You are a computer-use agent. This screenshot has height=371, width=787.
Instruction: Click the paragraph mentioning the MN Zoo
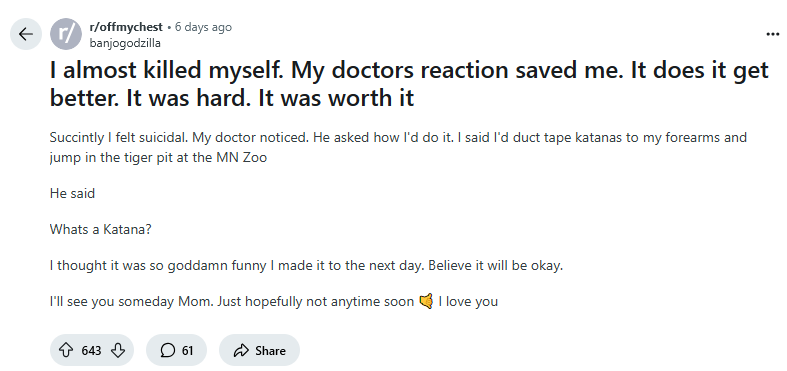[398, 147]
